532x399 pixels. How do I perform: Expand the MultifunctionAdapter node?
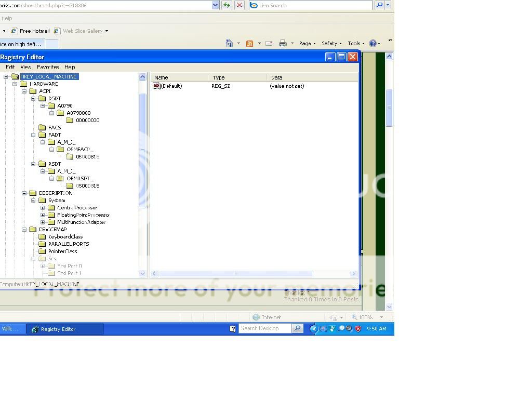(x=44, y=222)
